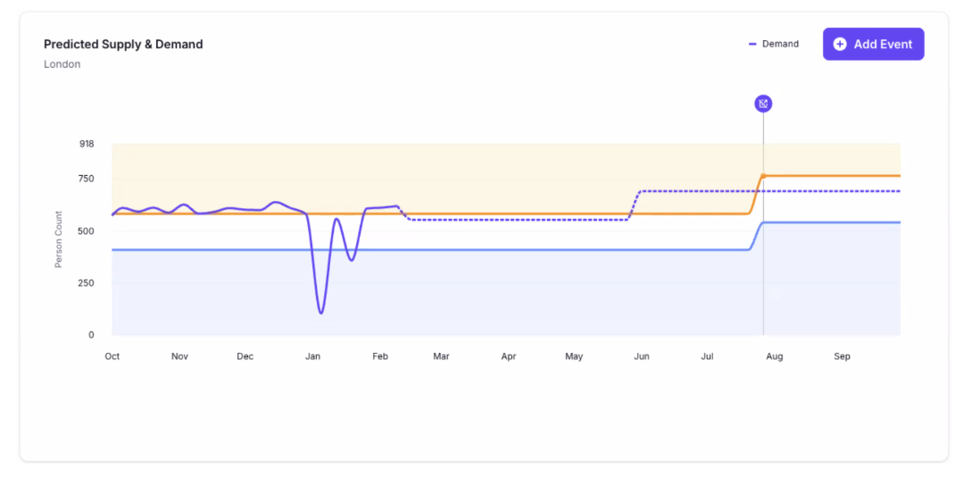Click the 750 tick on y-axis
This screenshot has height=477, width=980.
tap(86, 179)
